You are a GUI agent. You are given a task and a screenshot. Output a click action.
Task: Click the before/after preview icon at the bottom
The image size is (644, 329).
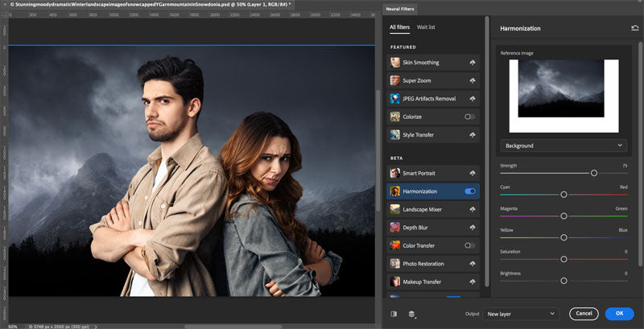tap(394, 314)
